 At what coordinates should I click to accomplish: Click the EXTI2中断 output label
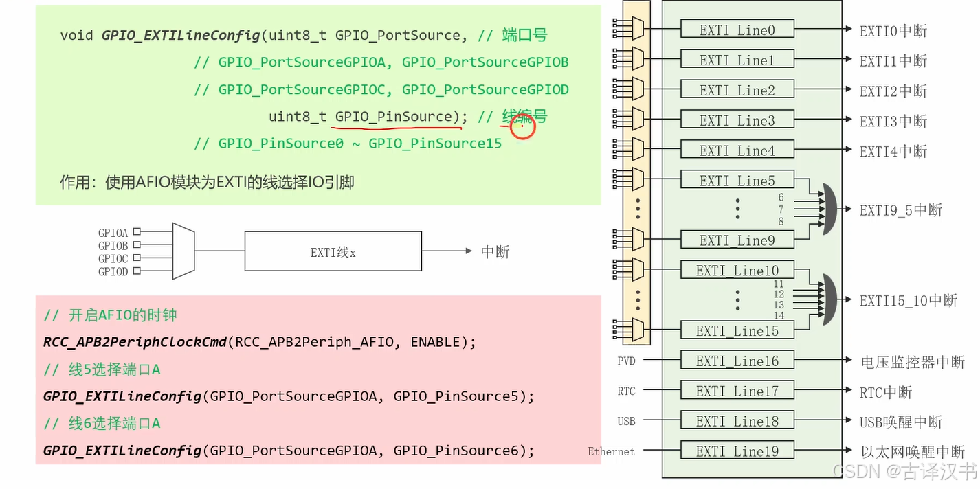(x=893, y=91)
